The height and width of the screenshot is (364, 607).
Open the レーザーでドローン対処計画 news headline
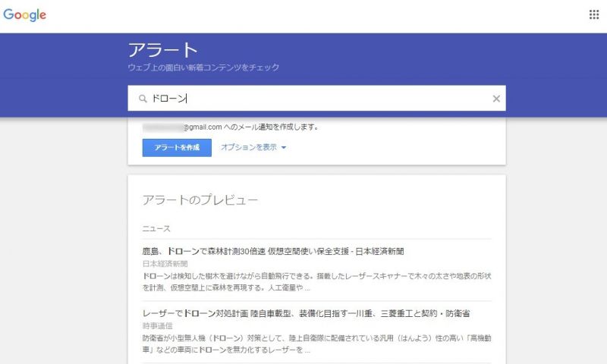coord(307,313)
